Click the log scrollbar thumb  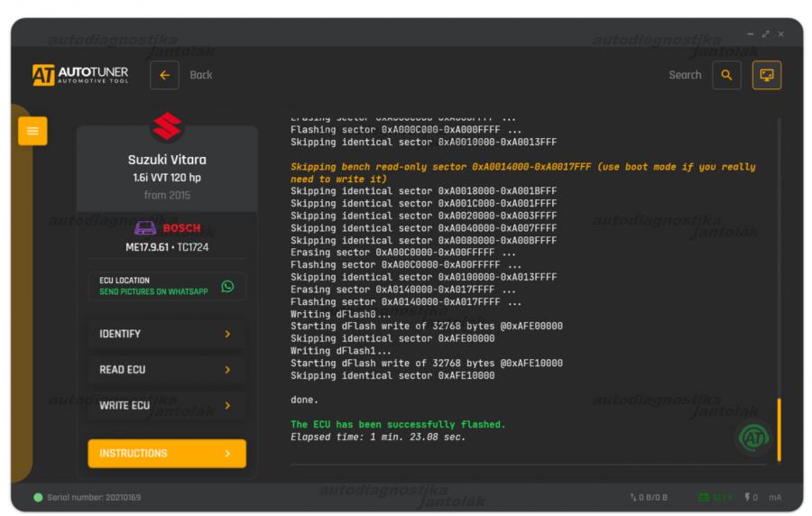[x=779, y=429]
